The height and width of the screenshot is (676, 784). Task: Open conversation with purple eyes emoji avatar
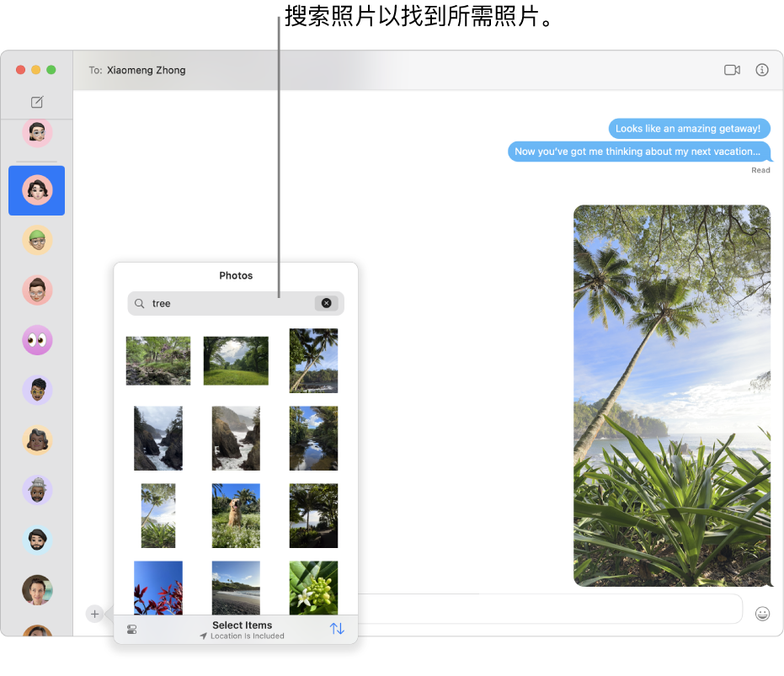(37, 340)
